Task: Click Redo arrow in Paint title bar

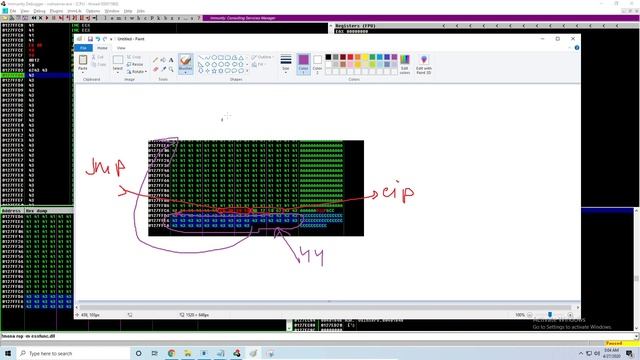Action: click(105, 39)
